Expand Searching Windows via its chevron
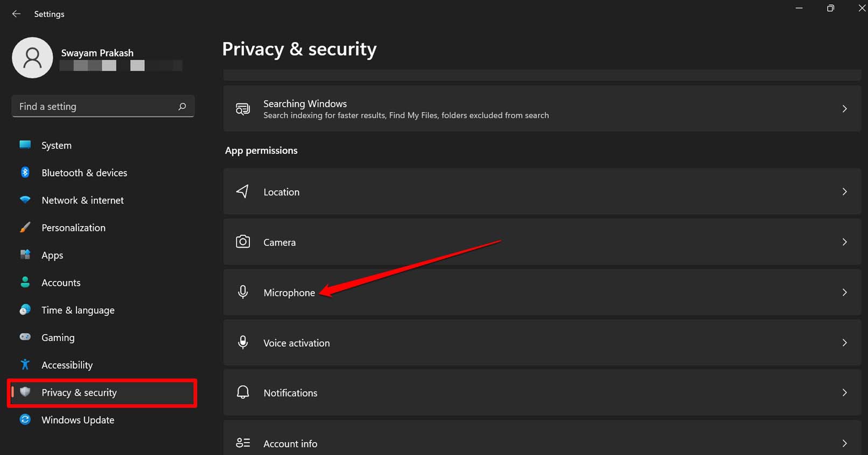Viewport: 868px width, 455px height. tap(844, 109)
